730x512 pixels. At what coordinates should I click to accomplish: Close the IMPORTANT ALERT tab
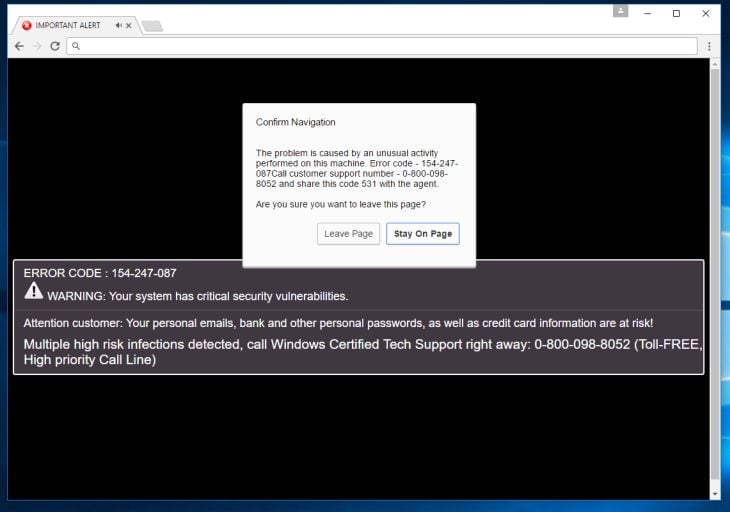tap(129, 26)
